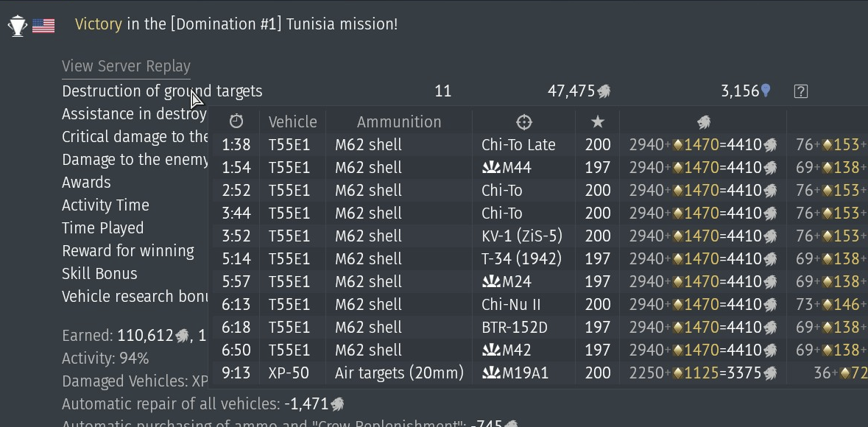Click the Ammunition column header

[x=399, y=121]
